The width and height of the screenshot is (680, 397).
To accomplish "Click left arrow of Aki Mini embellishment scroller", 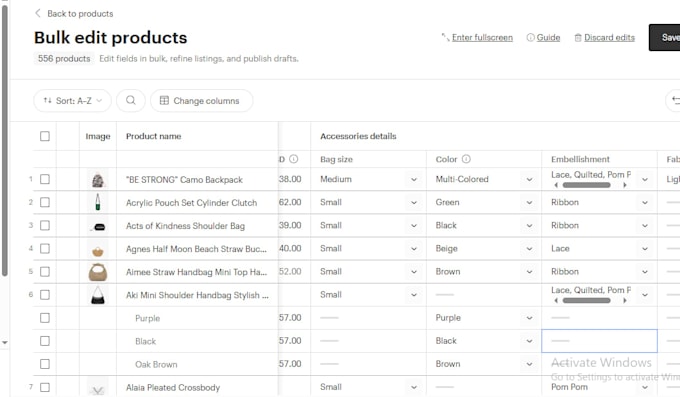I will click(x=556, y=300).
